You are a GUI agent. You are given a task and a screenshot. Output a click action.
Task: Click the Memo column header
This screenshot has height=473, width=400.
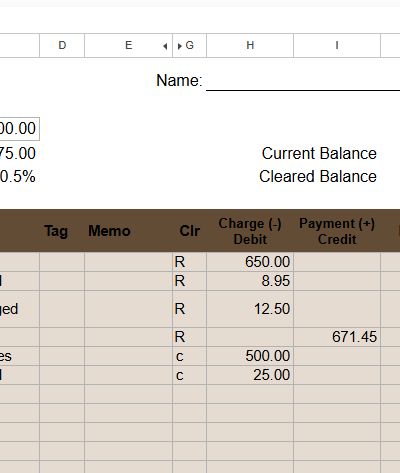(109, 231)
